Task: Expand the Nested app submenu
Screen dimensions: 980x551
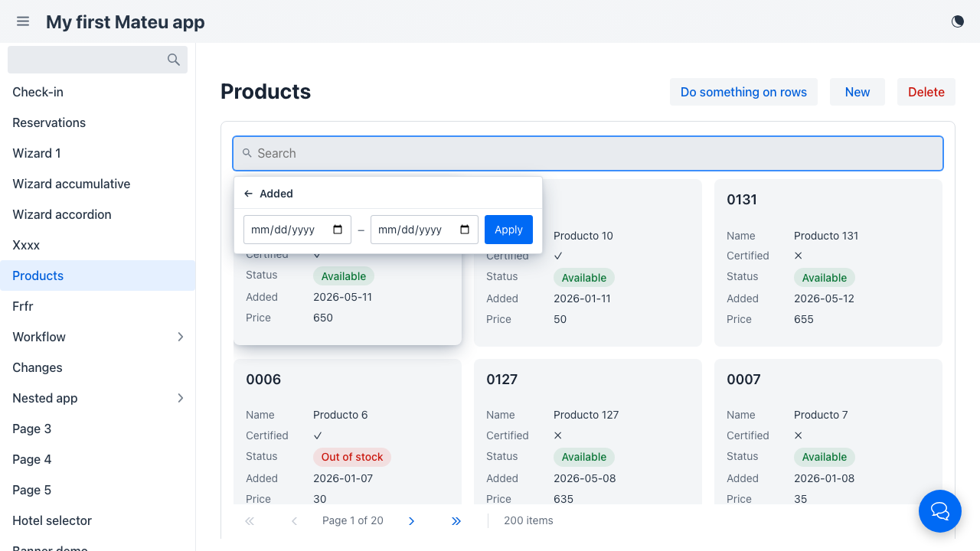Action: coord(181,398)
